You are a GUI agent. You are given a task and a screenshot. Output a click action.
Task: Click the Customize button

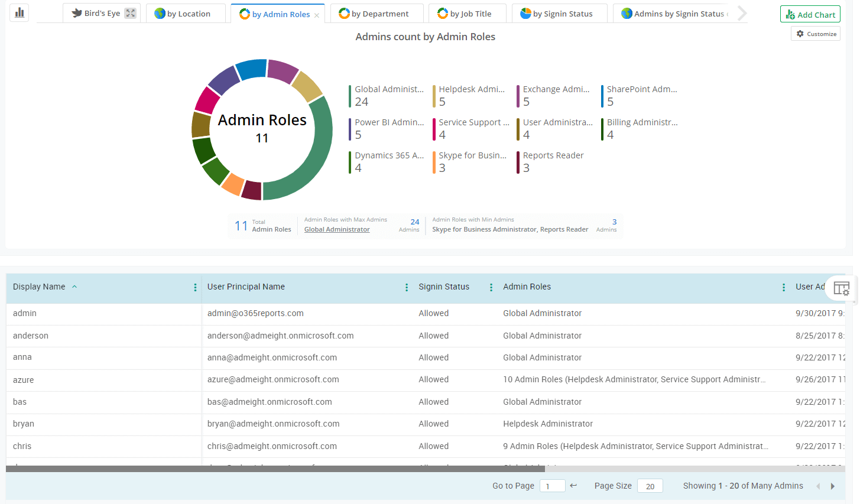[x=816, y=34]
